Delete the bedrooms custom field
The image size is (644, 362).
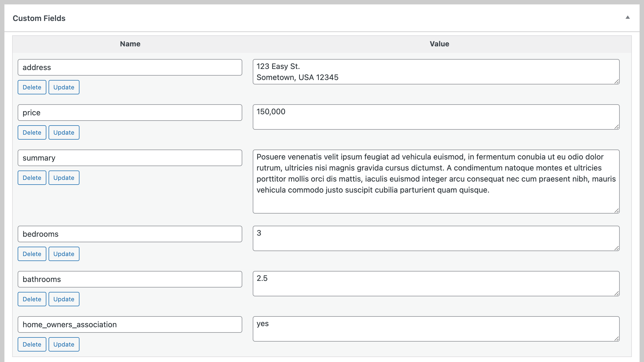click(32, 254)
